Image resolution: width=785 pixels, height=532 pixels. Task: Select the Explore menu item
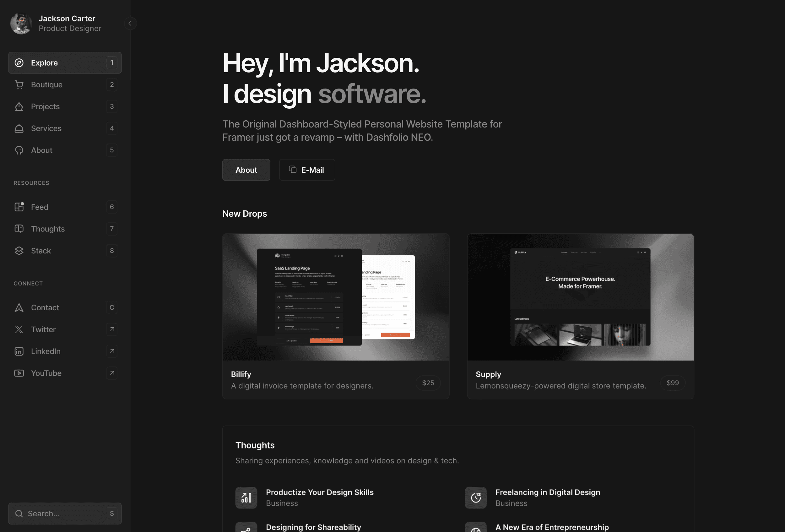pyautogui.click(x=65, y=62)
